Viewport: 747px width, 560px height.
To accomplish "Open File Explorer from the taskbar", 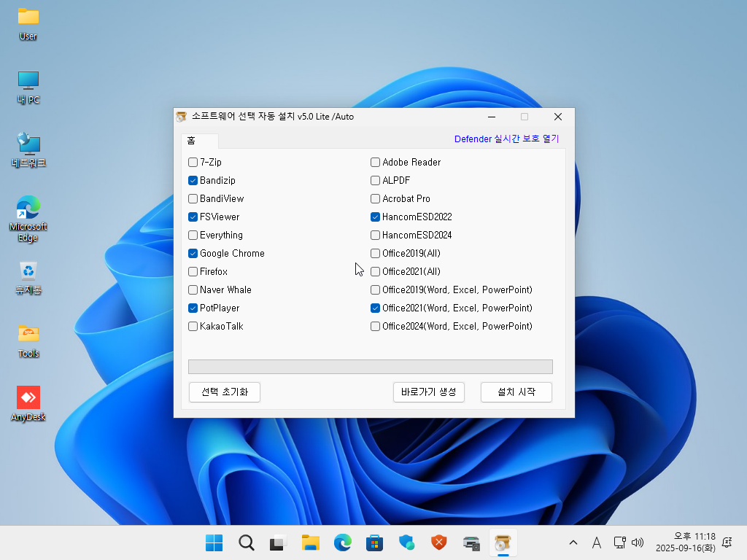I will click(x=311, y=542).
